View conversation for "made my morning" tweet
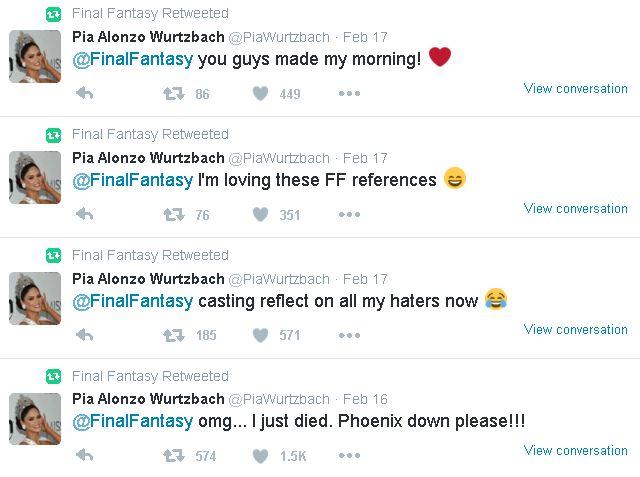Screen dimensions: 640x477 [x=575, y=88]
